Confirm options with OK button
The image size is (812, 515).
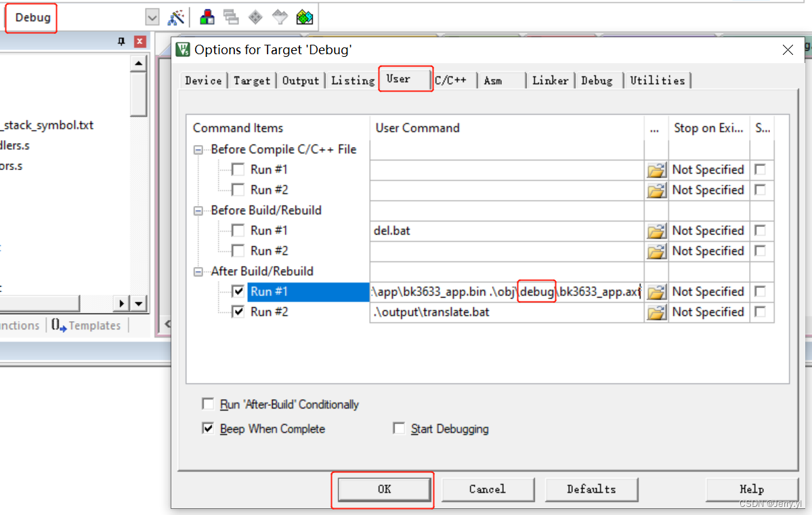(x=384, y=490)
